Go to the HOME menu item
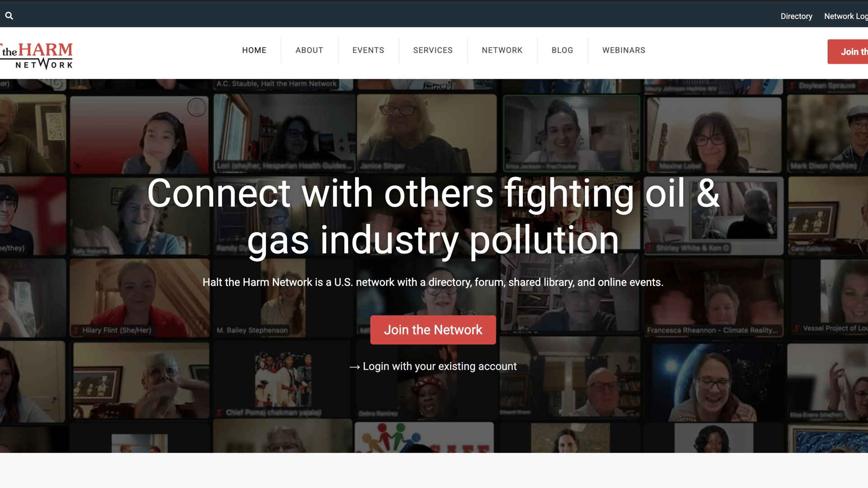 point(254,50)
